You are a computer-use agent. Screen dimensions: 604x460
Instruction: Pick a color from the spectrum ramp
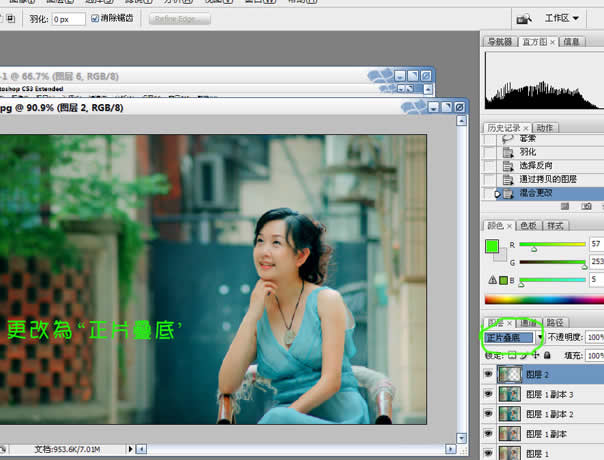(544, 299)
